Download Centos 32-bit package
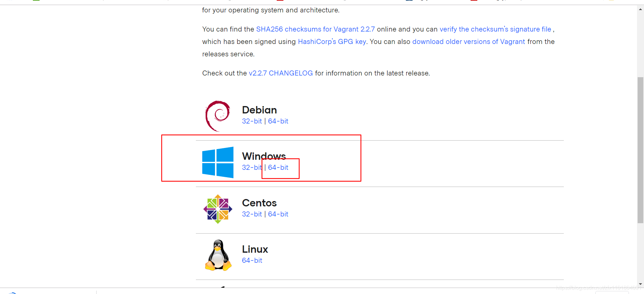The width and height of the screenshot is (644, 294). tap(252, 214)
